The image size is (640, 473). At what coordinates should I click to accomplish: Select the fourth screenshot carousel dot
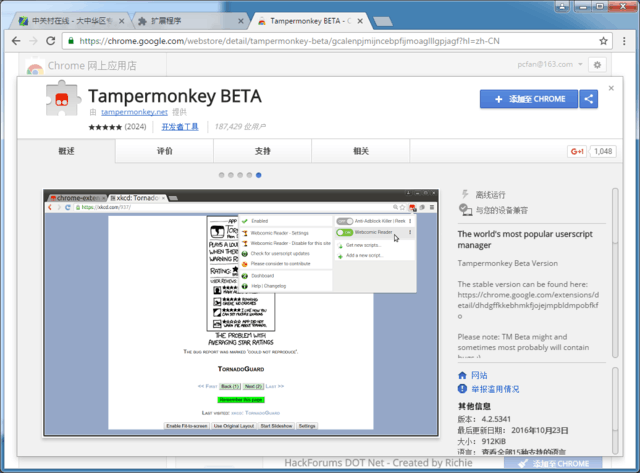pyautogui.click(x=249, y=175)
